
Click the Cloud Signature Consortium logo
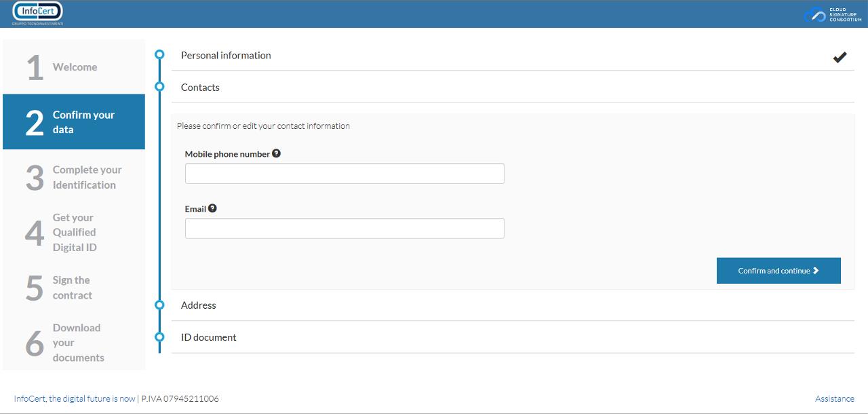coord(833,15)
